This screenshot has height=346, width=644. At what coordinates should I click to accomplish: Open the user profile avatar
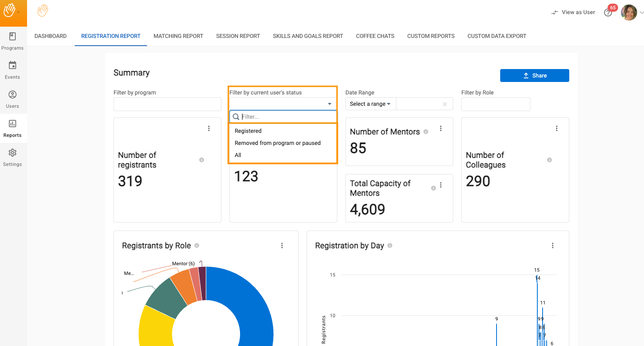[x=629, y=13]
